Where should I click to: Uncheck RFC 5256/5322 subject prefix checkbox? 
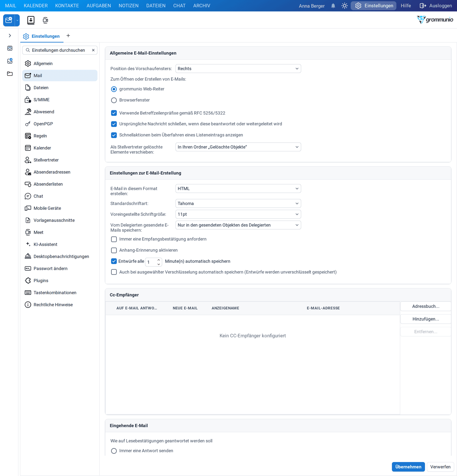tap(114, 113)
